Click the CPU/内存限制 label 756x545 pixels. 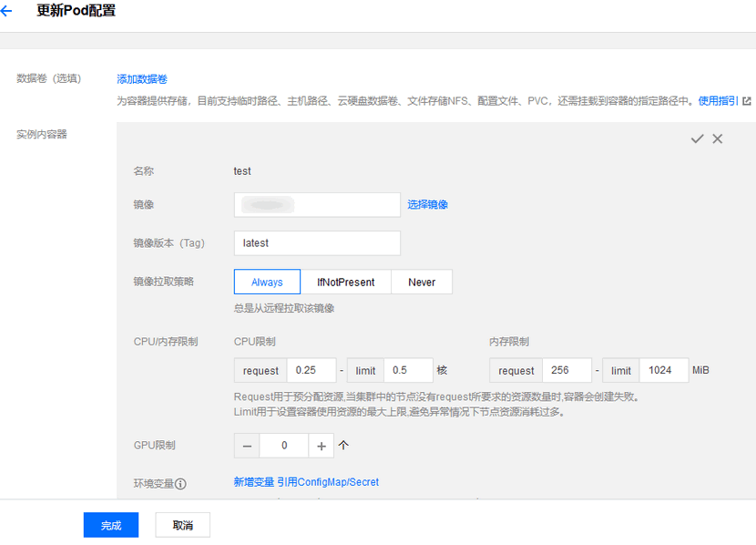[166, 342]
